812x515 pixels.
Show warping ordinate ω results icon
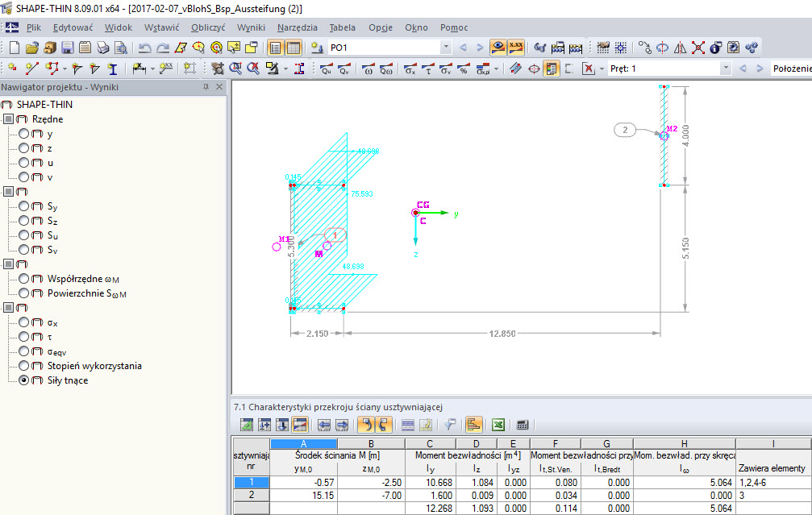click(369, 69)
